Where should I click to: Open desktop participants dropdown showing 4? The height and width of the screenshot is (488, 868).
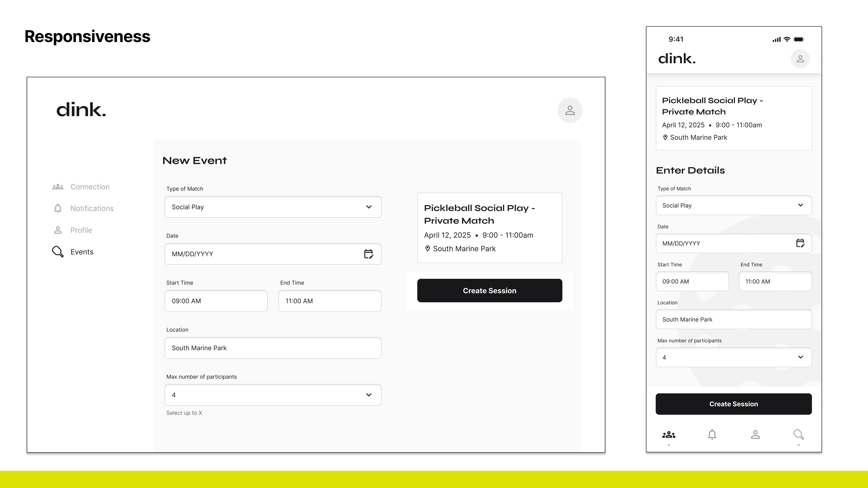coord(273,395)
